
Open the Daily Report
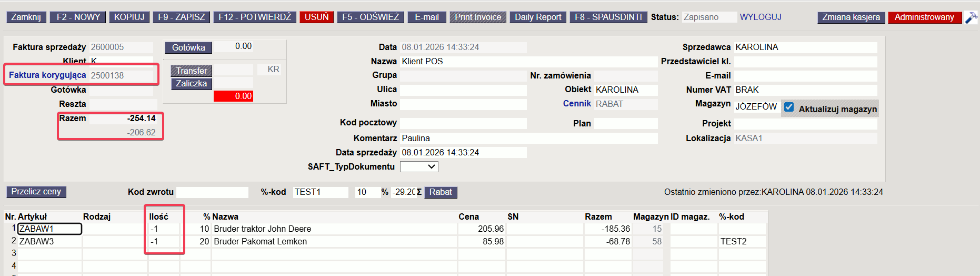click(538, 17)
